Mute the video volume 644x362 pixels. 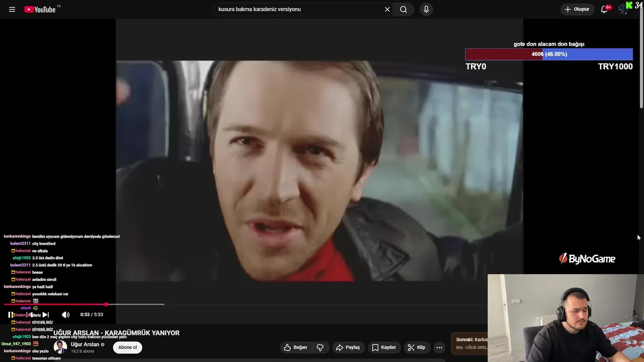point(65,315)
